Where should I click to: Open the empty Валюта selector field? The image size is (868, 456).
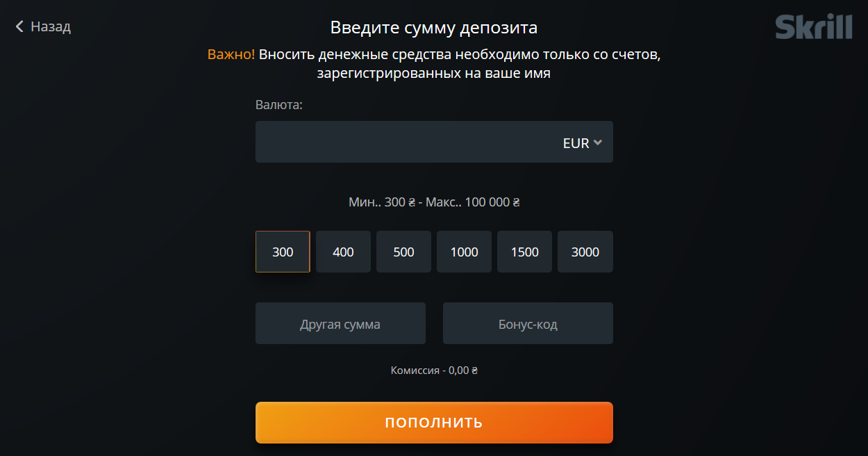click(x=434, y=142)
